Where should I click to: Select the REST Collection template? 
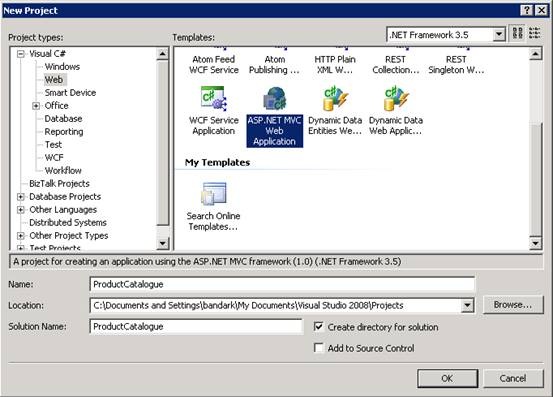click(x=396, y=65)
